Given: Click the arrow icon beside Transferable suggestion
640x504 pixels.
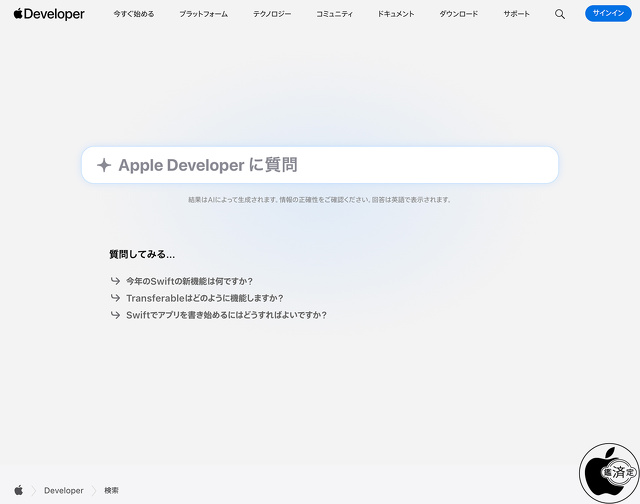Looking at the screenshot, I should (115, 298).
